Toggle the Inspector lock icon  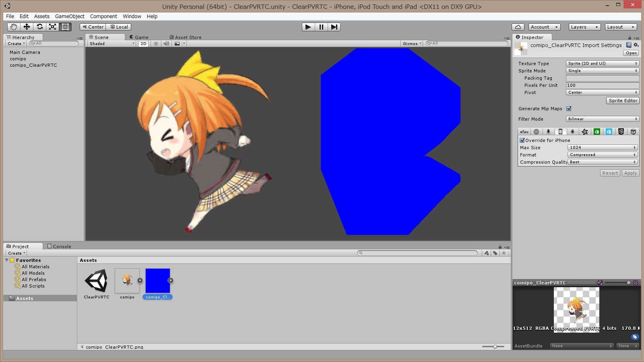pyautogui.click(x=630, y=38)
